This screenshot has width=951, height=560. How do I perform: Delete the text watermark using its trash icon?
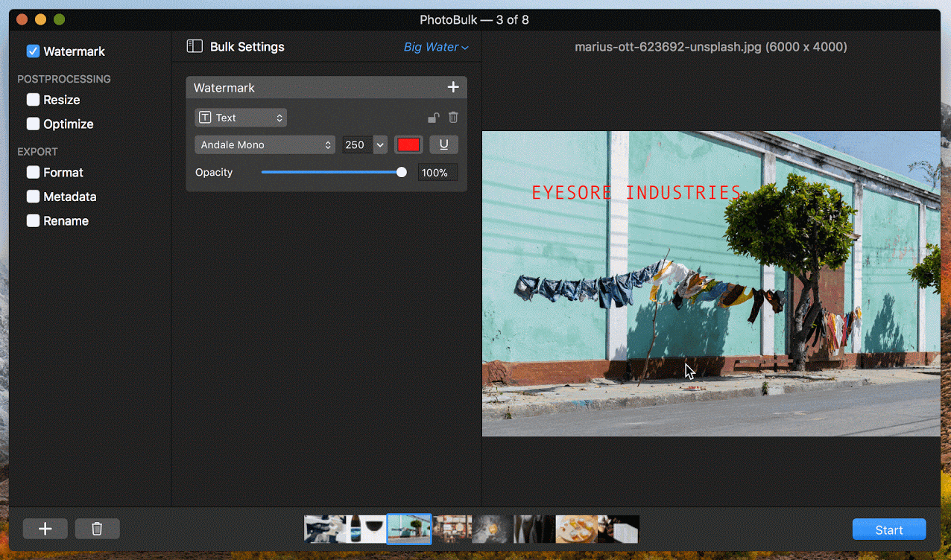coord(453,118)
